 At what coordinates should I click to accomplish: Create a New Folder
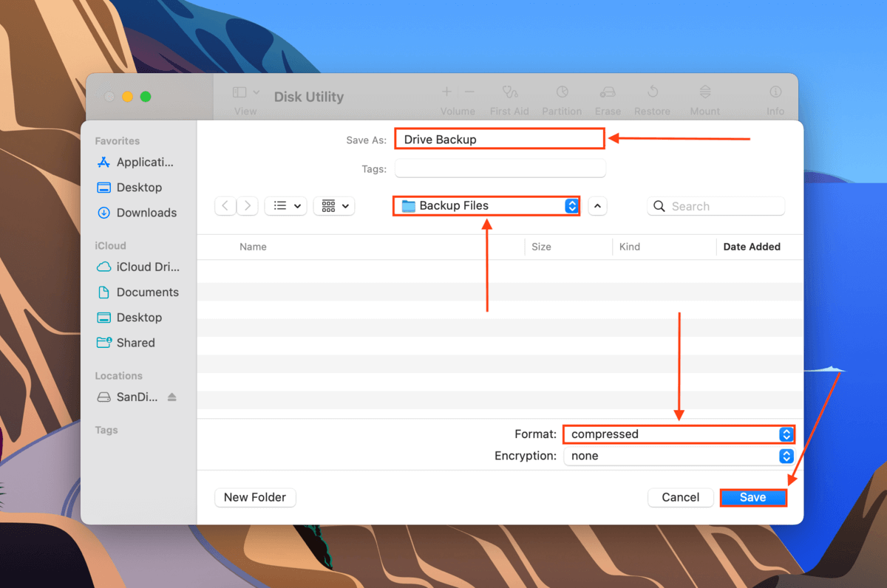[255, 497]
